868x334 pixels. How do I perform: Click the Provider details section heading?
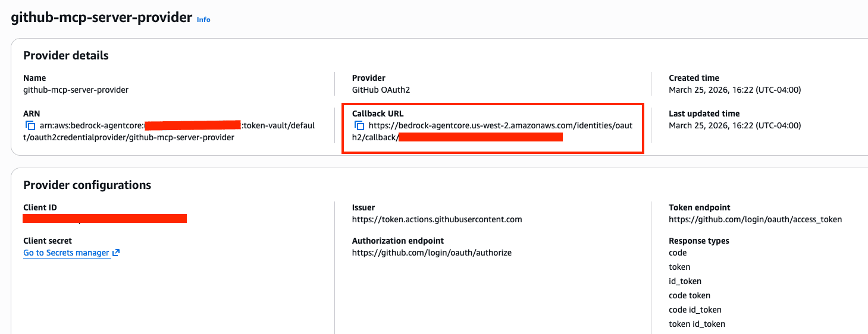(66, 55)
